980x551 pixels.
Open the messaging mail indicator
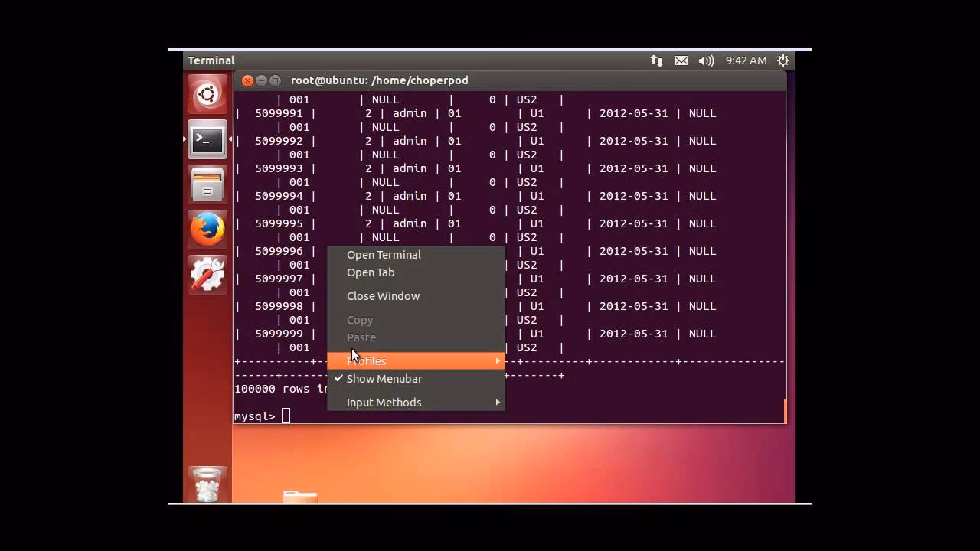pyautogui.click(x=681, y=60)
